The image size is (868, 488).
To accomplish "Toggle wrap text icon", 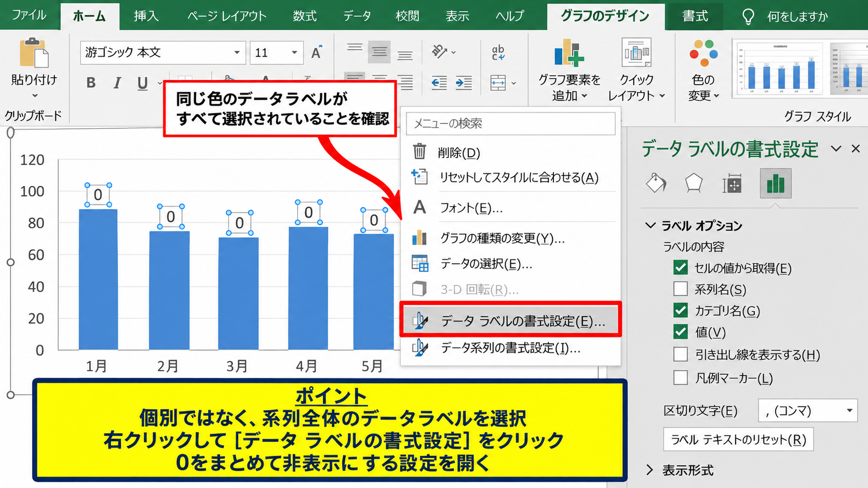I will 498,52.
